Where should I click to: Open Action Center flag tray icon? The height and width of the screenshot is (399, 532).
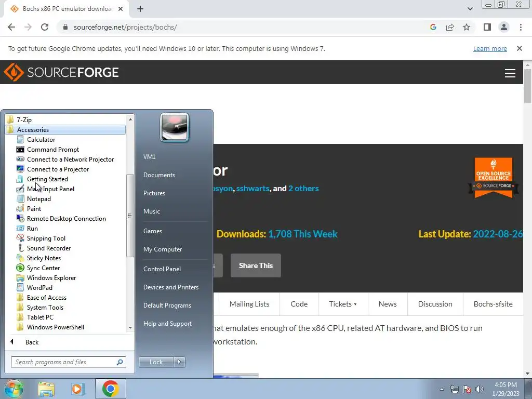(467, 389)
